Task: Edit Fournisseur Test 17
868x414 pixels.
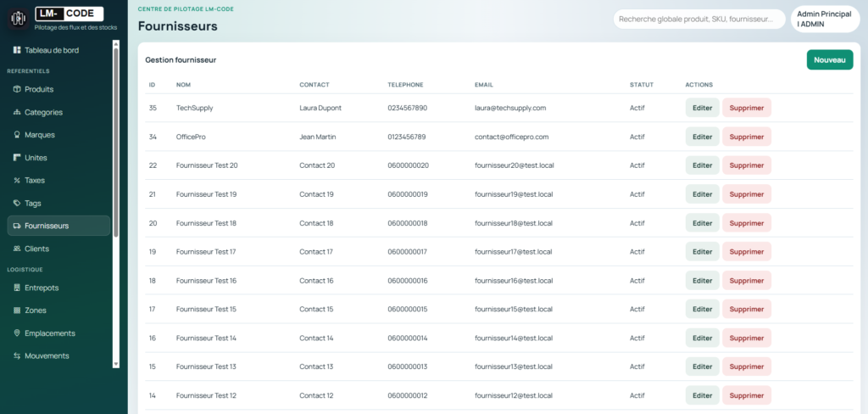Action: [x=702, y=252]
